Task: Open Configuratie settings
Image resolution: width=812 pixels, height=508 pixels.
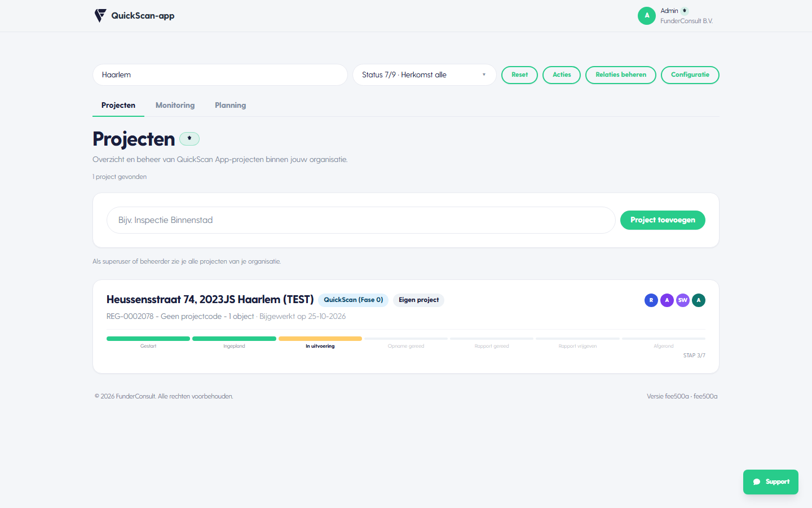Action: 690,75
